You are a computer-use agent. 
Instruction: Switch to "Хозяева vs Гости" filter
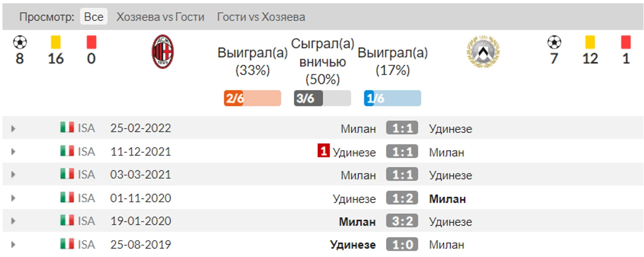pos(160,17)
